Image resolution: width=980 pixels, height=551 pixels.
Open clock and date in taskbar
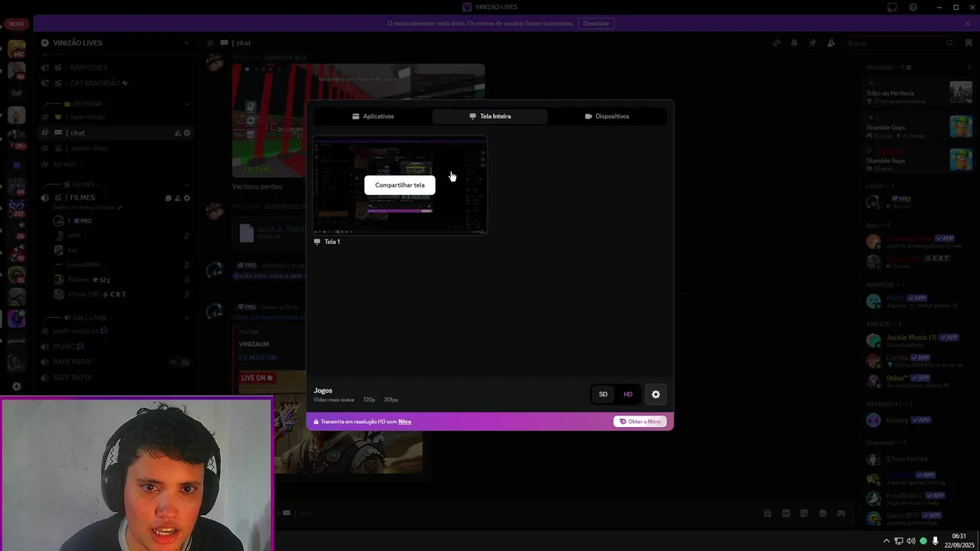click(x=959, y=541)
